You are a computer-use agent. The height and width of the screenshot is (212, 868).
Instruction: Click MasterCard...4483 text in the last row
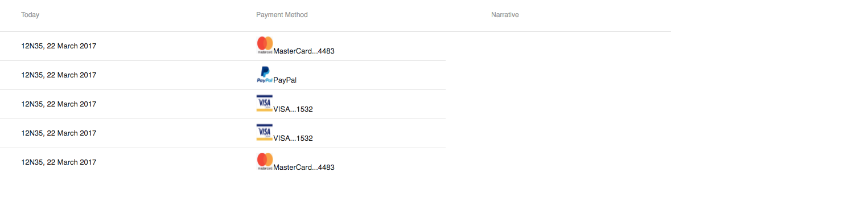(304, 167)
